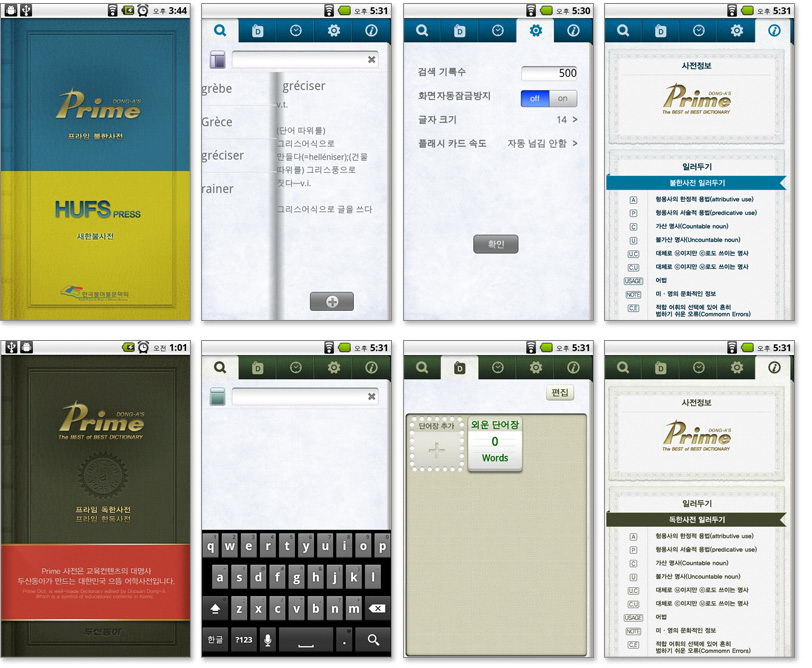Open the wordbook tab on the 불한사전 info screen
This screenshot has width=812, height=668.
pyautogui.click(x=660, y=31)
